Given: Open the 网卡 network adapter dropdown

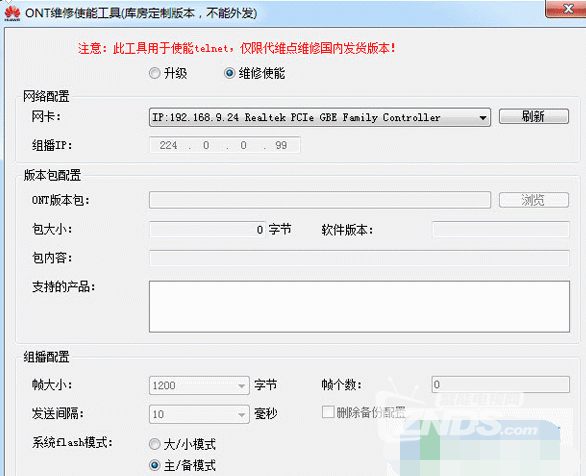Looking at the screenshot, I should (x=320, y=117).
